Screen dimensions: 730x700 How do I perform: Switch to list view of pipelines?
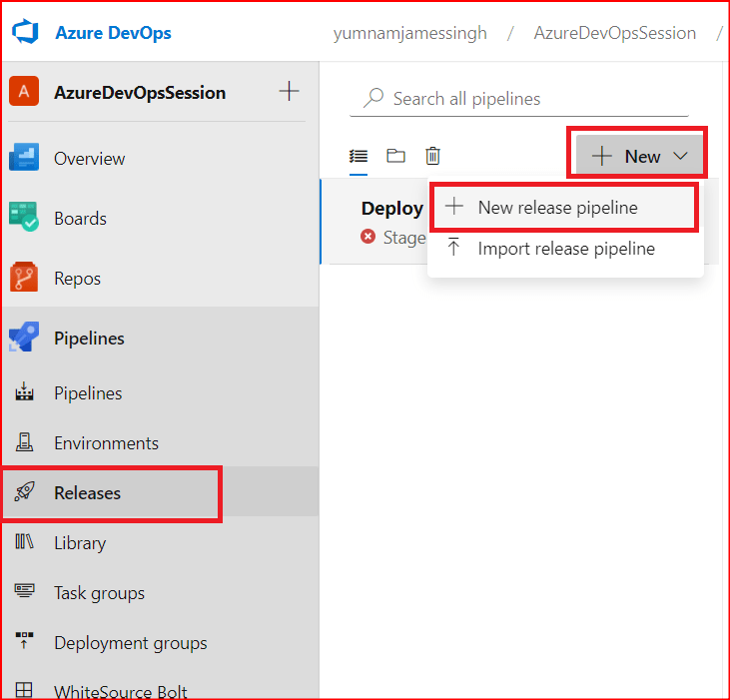(359, 156)
